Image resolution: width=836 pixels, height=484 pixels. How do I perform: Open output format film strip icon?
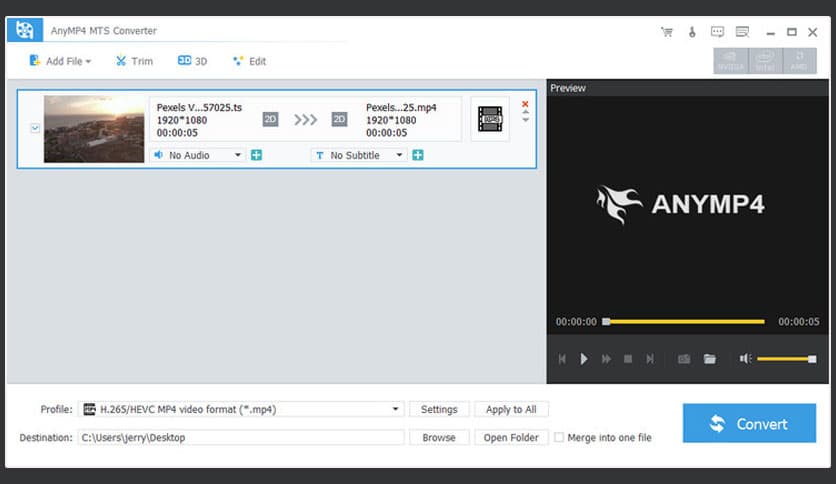pyautogui.click(x=490, y=119)
